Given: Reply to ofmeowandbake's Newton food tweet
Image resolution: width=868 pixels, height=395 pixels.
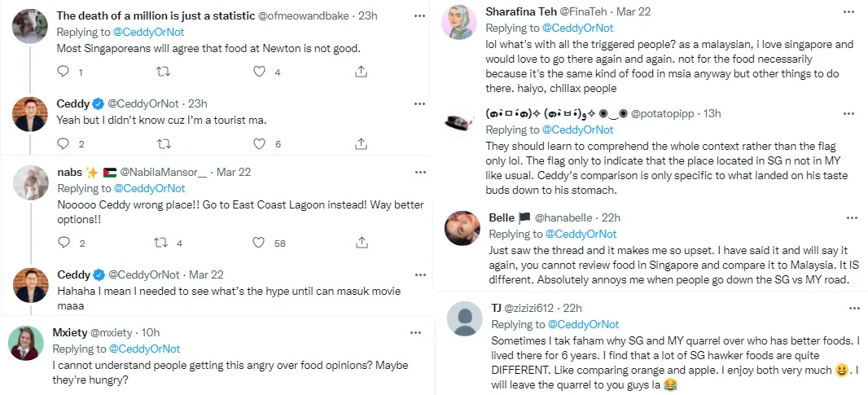Looking at the screenshot, I should tap(64, 72).
